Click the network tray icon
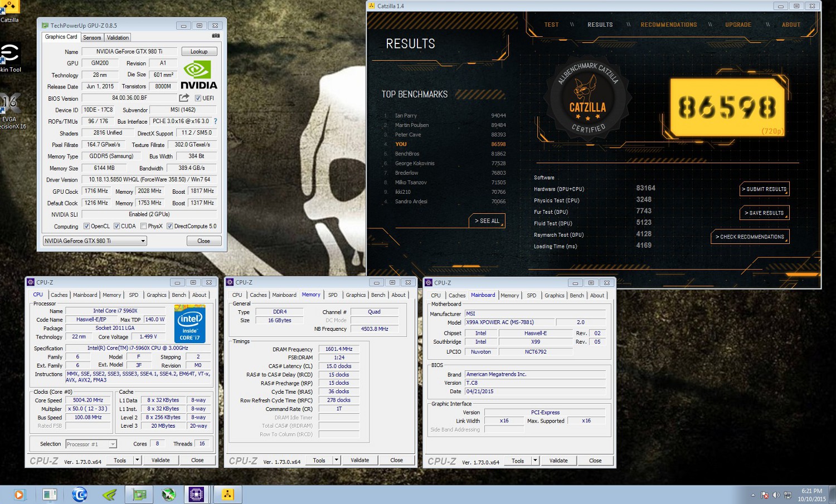 (788, 495)
